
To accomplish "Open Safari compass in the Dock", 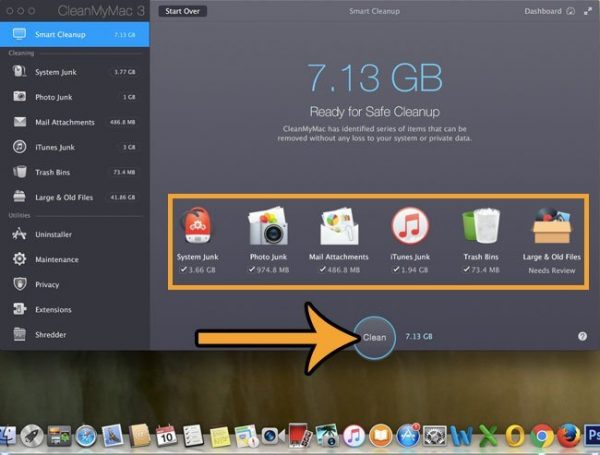I will click(x=86, y=436).
